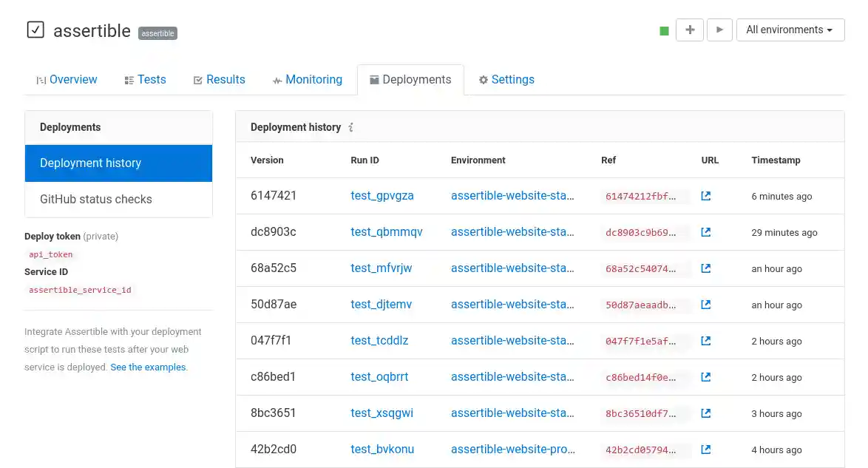Click the assertible checkbox logo icon

35,30
